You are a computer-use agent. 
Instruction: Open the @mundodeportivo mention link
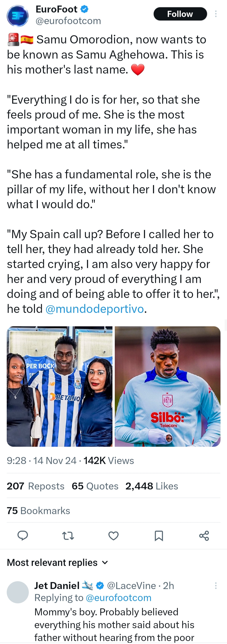pyautogui.click(x=95, y=309)
